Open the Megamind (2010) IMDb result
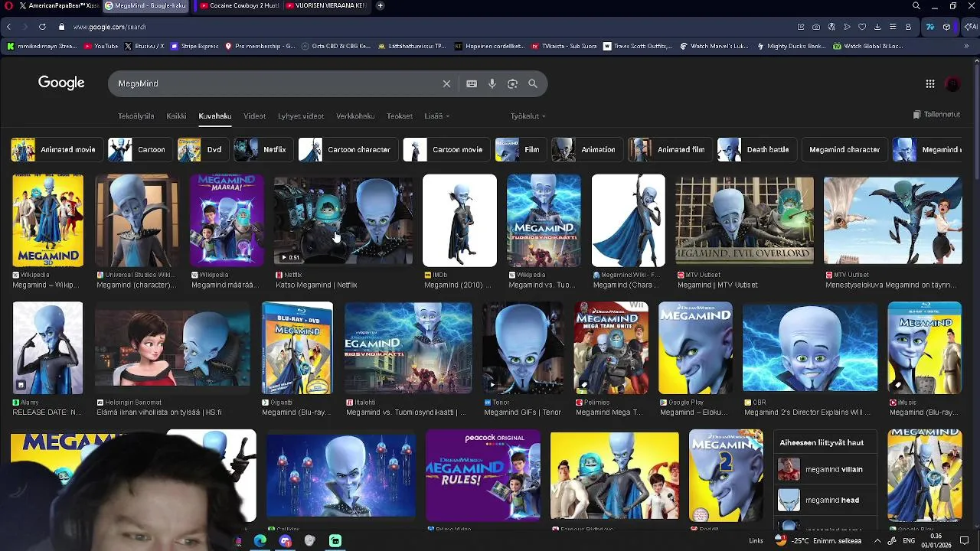This screenshot has width=980, height=551. (457, 285)
